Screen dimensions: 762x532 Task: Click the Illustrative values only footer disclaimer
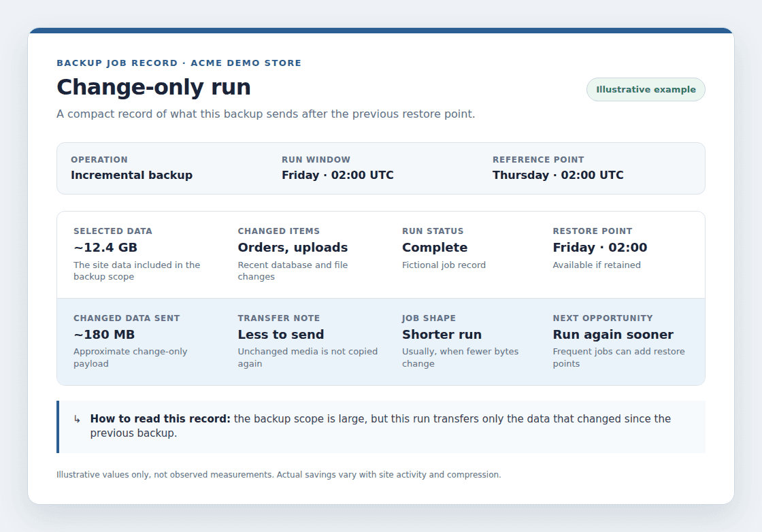point(278,475)
